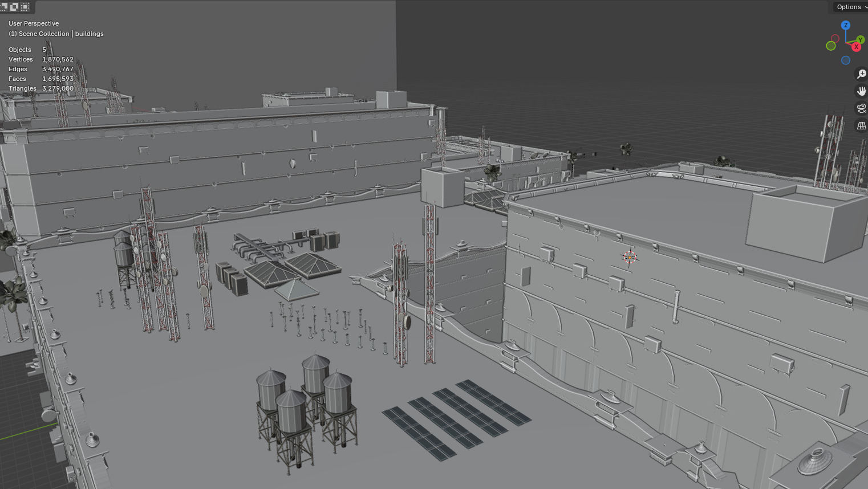This screenshot has width=868, height=489.
Task: Click the 3D cursor on the building wall
Action: click(x=630, y=258)
